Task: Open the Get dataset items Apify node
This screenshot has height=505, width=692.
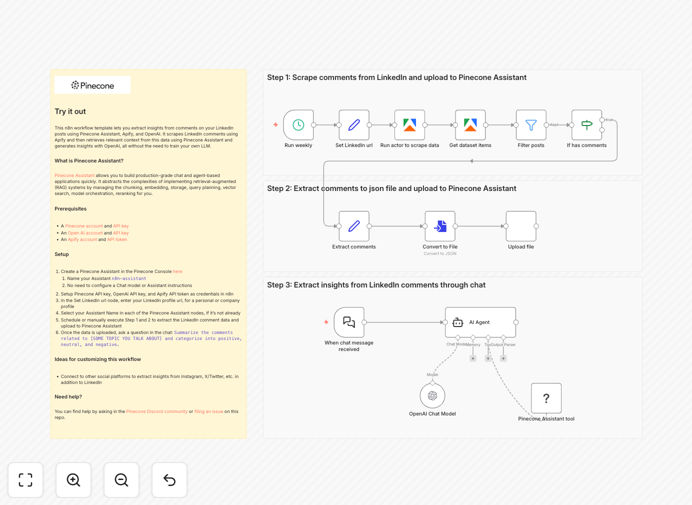Action: point(470,125)
